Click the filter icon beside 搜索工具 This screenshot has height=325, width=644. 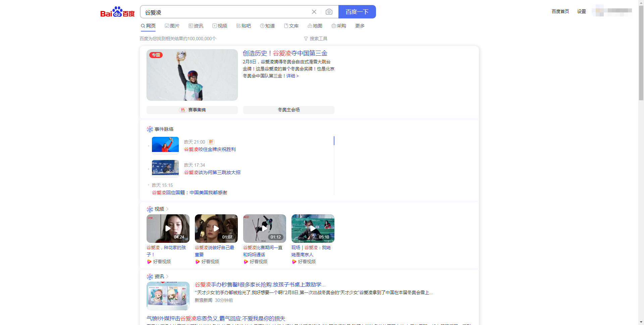click(x=306, y=39)
